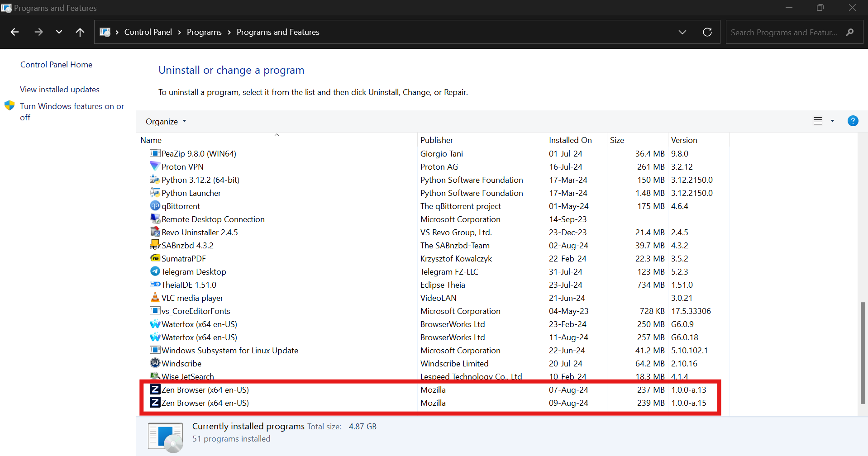
Task: Open Turn Windows features on or off
Action: tap(72, 112)
